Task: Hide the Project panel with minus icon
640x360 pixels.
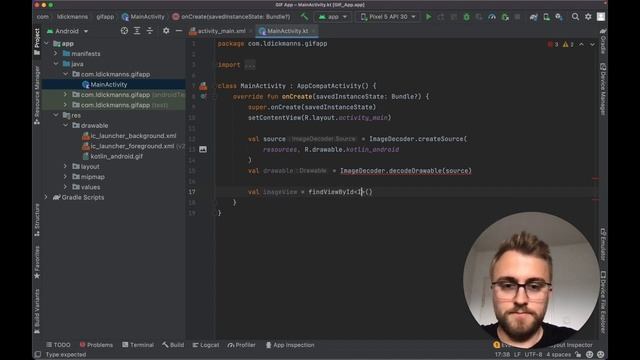Action: pyautogui.click(x=179, y=31)
